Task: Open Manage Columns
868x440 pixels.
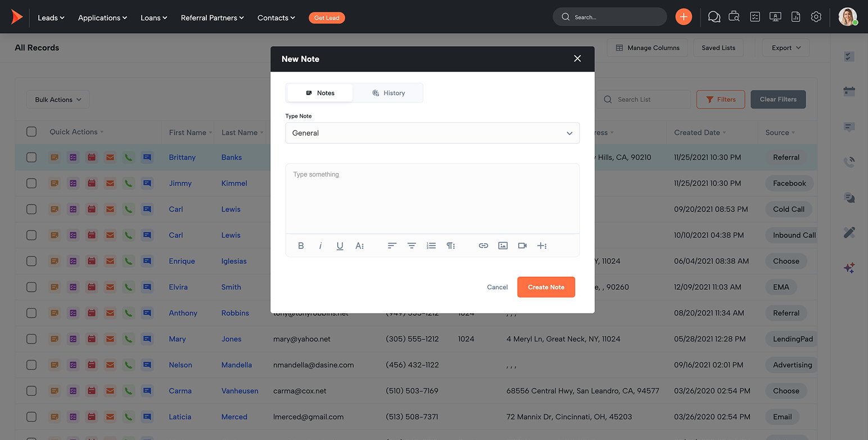Action: pos(648,48)
